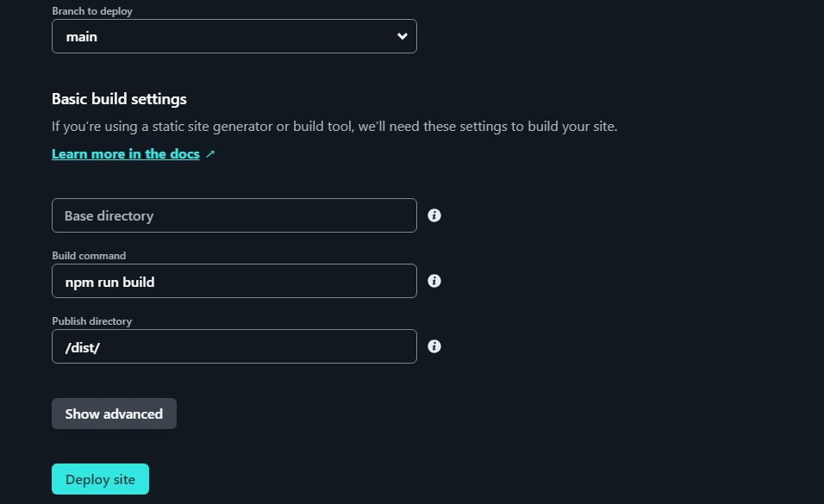Click the info icon next to Base directory
The width and height of the screenshot is (824, 504).
point(434,215)
